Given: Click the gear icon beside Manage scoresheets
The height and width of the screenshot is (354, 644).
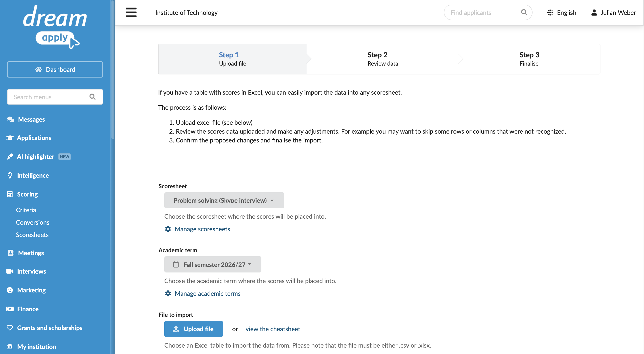Looking at the screenshot, I should pos(168,229).
